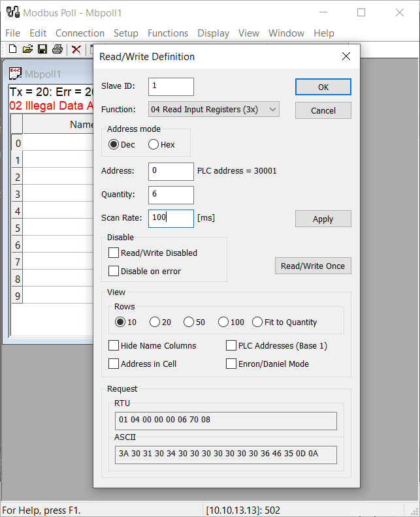Screen dimensions: 420x517
Task: Open the File menu
Action: (12, 33)
